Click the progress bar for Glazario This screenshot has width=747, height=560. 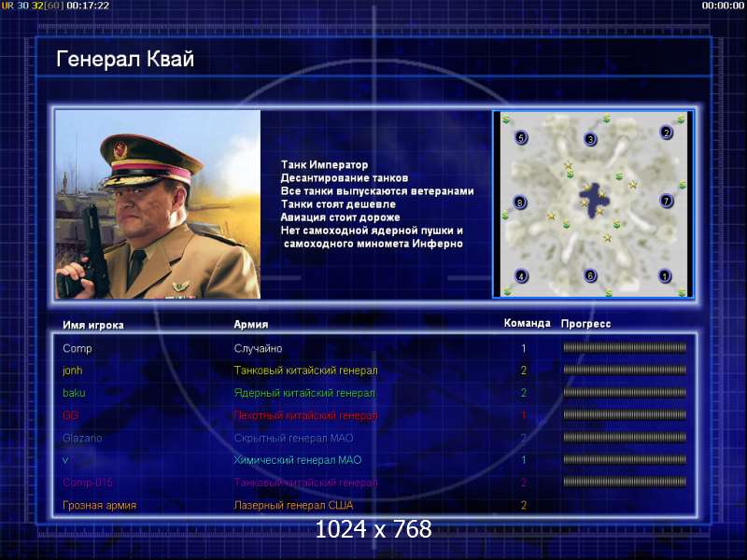click(x=625, y=437)
